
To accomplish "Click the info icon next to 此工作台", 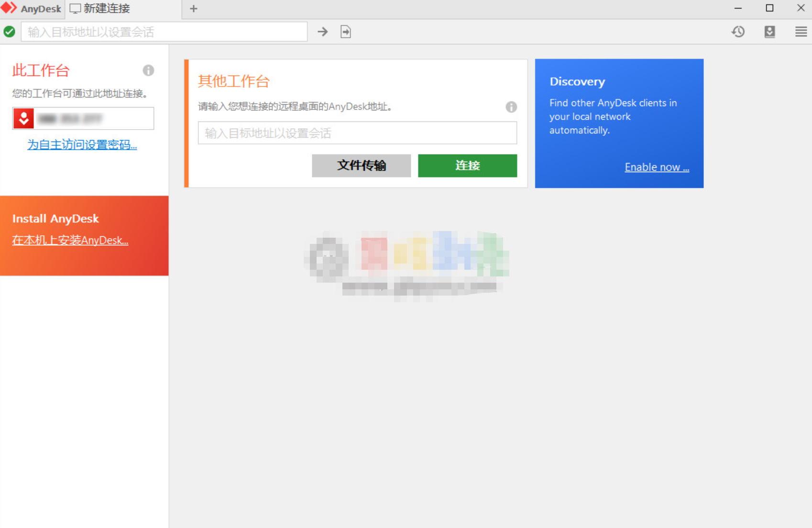I will (148, 70).
